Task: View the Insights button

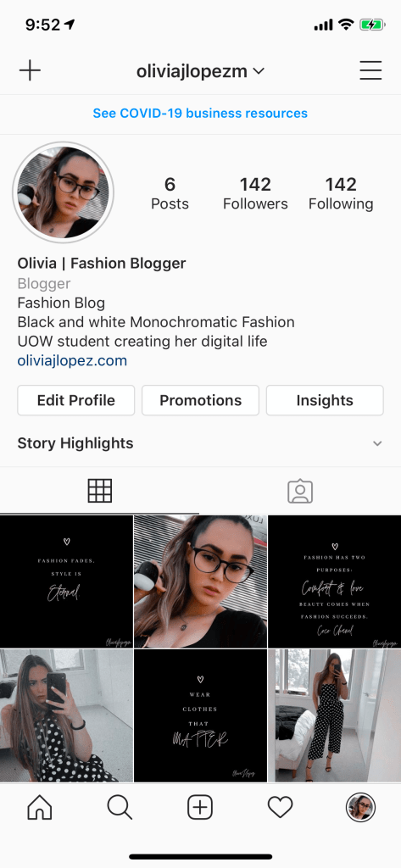Action: tap(325, 400)
